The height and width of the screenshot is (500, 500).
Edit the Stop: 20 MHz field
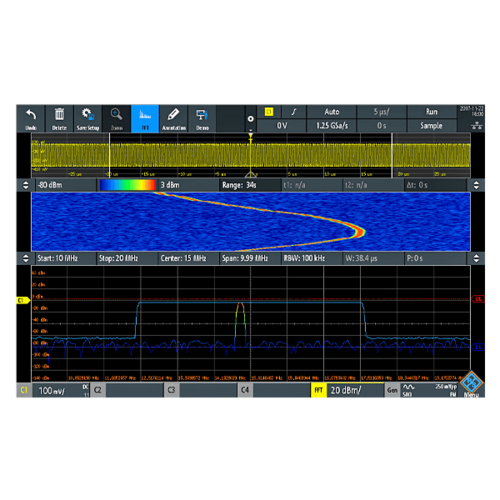[127, 258]
